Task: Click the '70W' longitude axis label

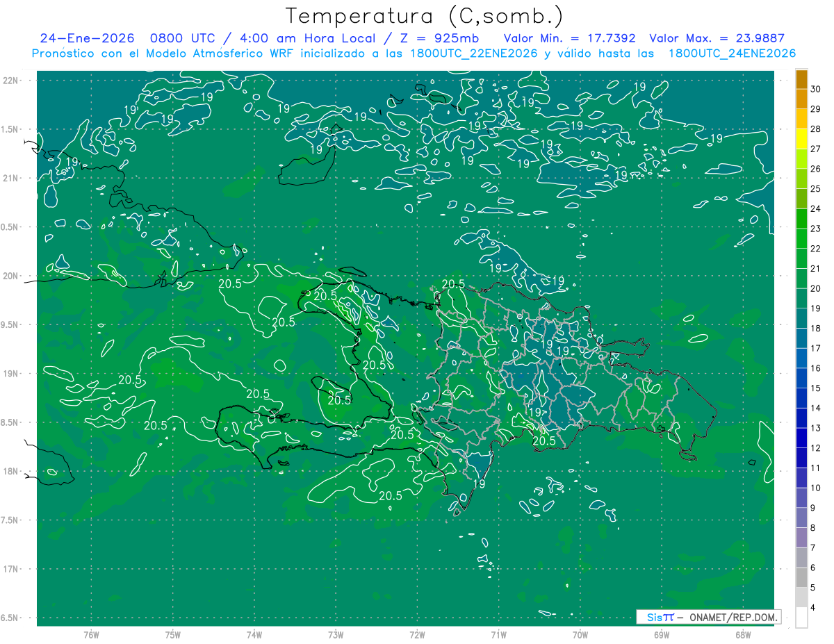Action: (580, 635)
